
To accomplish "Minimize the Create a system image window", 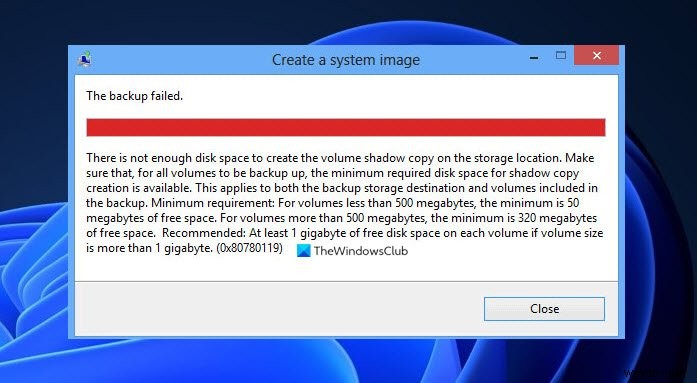I will [x=535, y=57].
